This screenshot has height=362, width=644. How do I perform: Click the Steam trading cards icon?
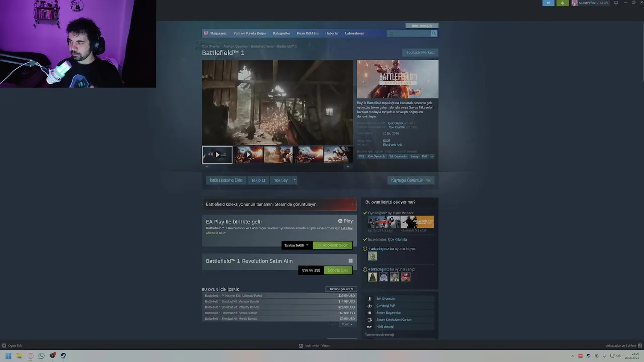(x=370, y=320)
